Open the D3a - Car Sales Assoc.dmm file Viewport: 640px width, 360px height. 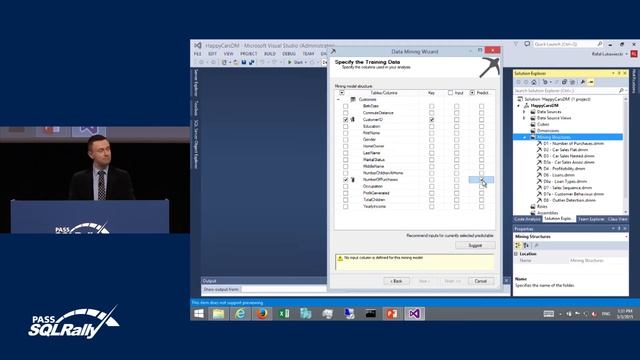[569, 162]
